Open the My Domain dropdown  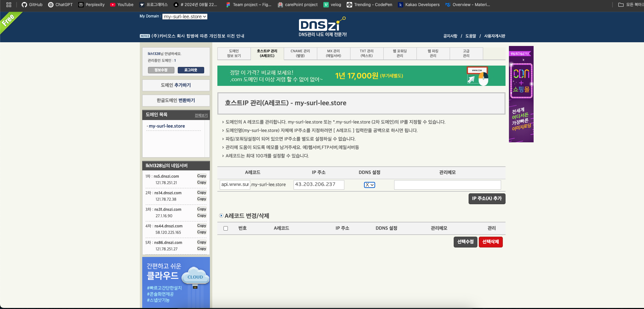185,17
